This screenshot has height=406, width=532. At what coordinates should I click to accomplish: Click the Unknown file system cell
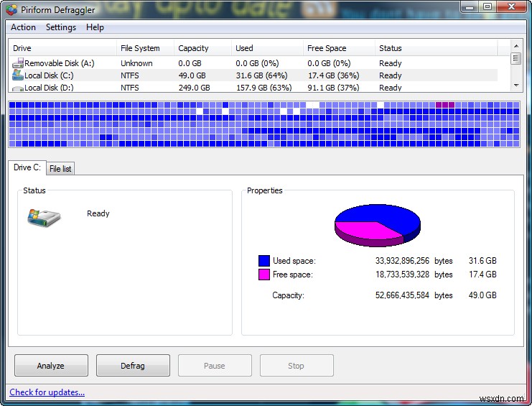click(136, 63)
